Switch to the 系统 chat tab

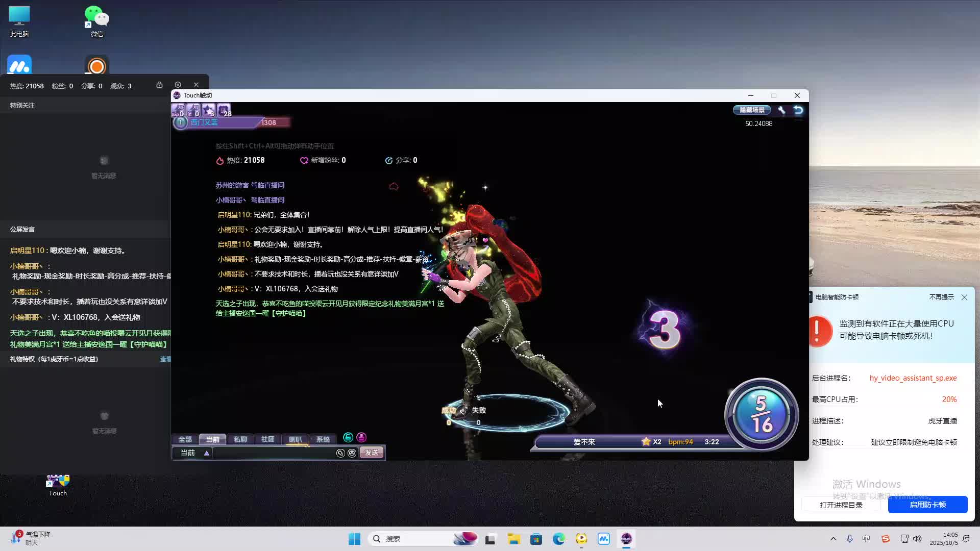click(323, 439)
